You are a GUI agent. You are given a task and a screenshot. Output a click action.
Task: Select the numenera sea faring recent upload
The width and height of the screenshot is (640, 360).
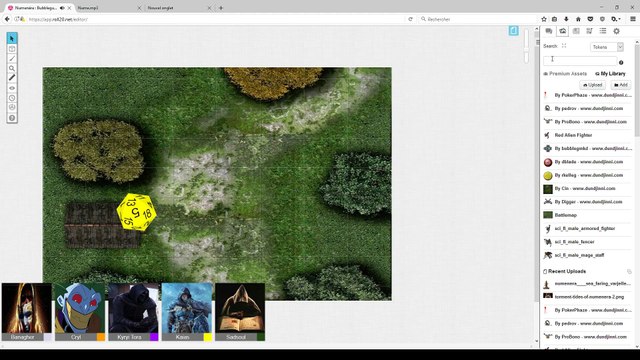point(587,284)
